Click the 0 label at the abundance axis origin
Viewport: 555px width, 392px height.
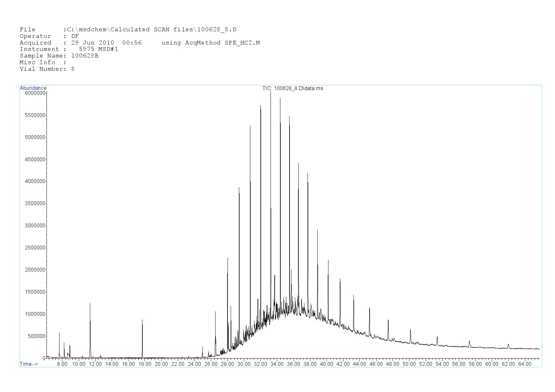[x=44, y=358]
